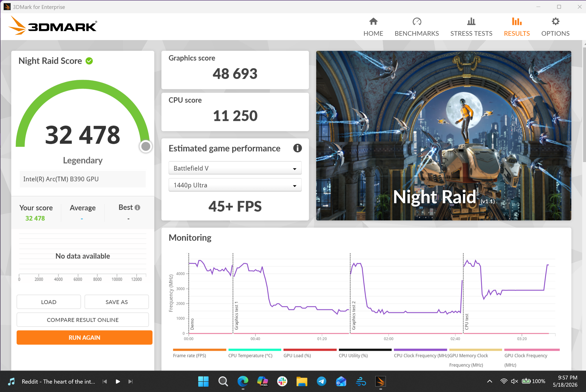This screenshot has width=586, height=392.
Task: Open the RESULTS tab
Action: tap(517, 27)
